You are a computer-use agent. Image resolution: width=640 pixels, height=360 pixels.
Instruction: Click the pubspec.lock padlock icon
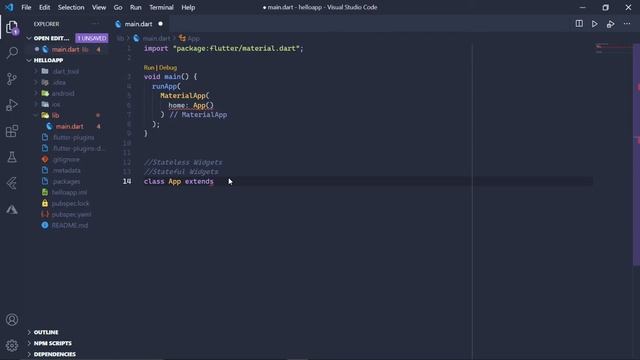coord(45,203)
